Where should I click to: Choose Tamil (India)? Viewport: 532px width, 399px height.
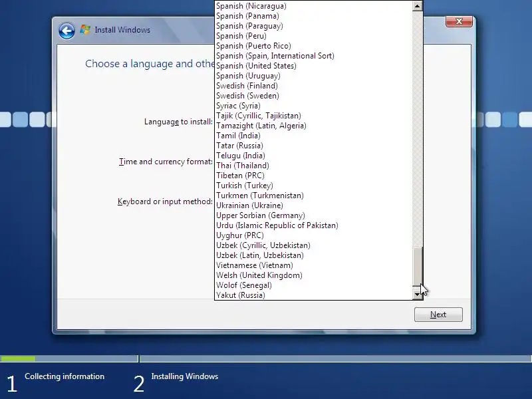(x=314, y=136)
